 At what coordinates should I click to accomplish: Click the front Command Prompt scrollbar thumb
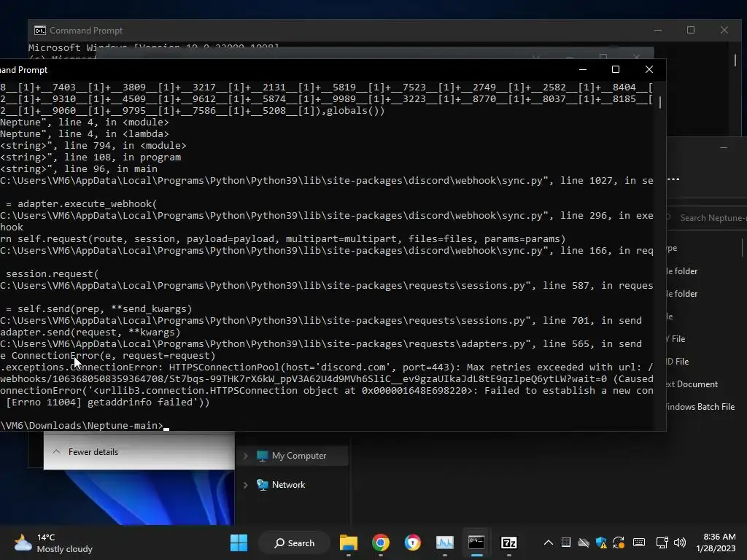(x=659, y=102)
